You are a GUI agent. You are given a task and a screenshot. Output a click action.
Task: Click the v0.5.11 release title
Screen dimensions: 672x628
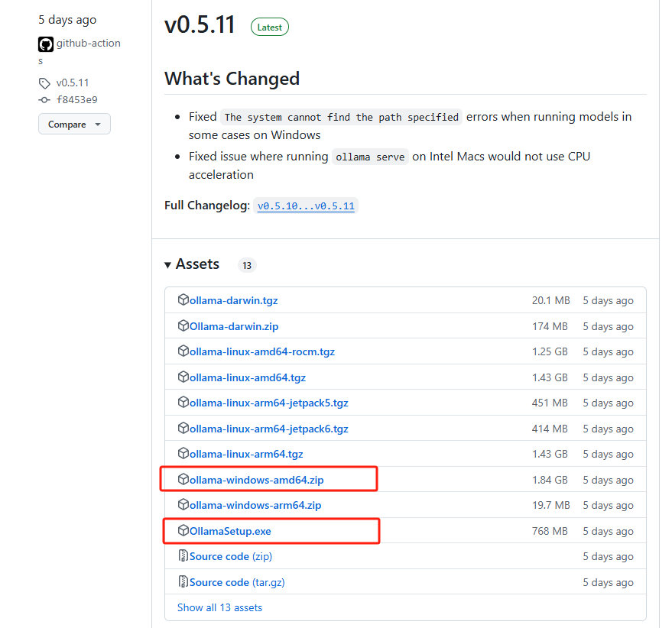coord(200,24)
